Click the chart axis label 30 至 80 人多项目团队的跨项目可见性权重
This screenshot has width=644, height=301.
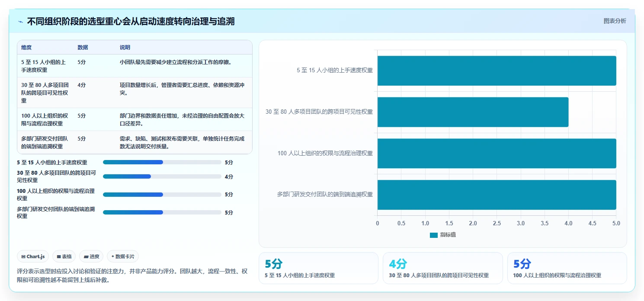click(x=319, y=112)
